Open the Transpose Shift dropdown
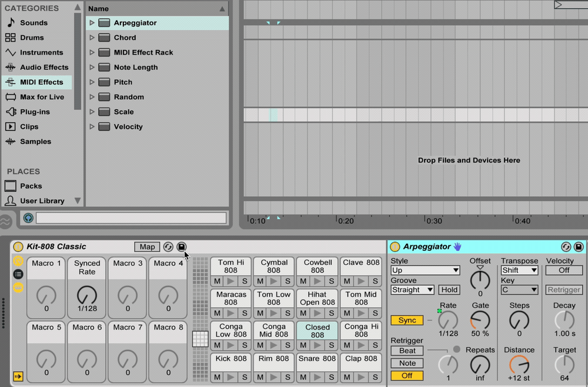Image resolution: width=588 pixels, height=387 pixels. [x=519, y=270]
